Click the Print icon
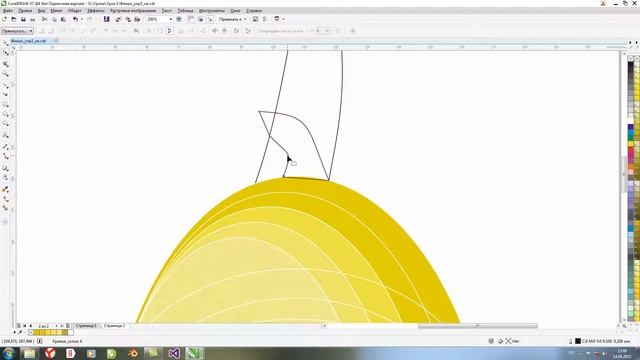 [32, 19]
